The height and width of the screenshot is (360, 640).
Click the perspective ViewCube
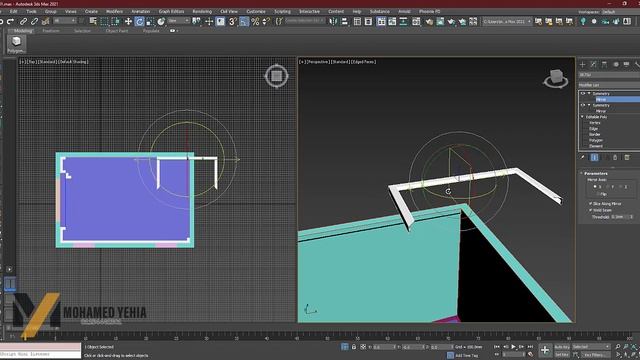click(556, 78)
